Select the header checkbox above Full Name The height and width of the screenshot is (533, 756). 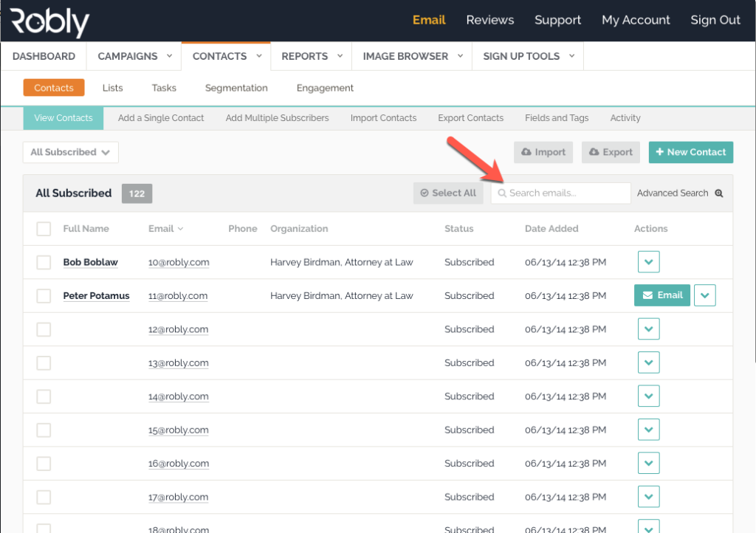(43, 228)
